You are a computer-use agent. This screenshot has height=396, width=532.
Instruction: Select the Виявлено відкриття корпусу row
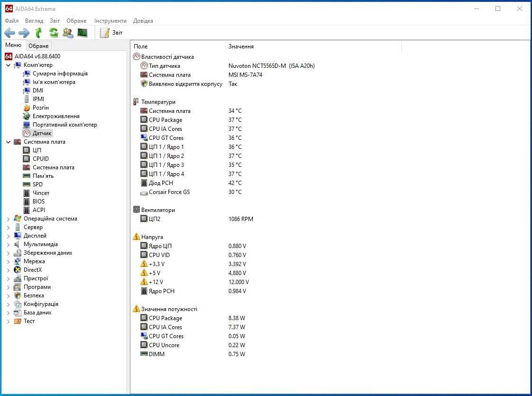189,84
